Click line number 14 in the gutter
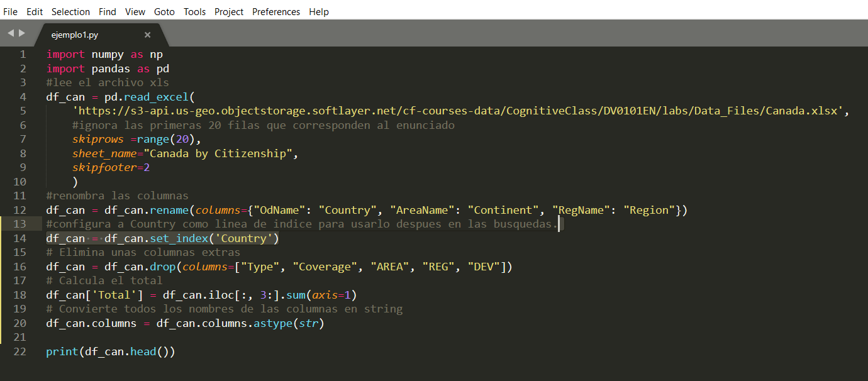 point(19,238)
